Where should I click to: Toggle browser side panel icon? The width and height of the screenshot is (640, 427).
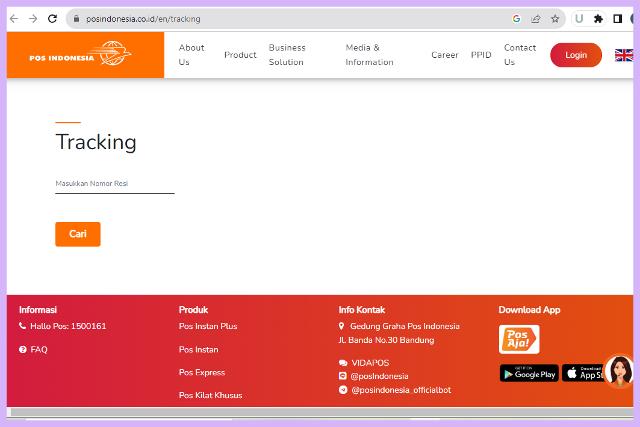point(618,19)
